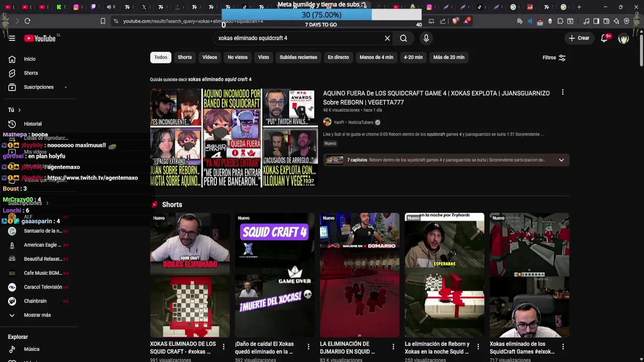The width and height of the screenshot is (644, 362).
Task: Open options menu for SquidCraft Games #elxokas short
Action: tap(563, 347)
